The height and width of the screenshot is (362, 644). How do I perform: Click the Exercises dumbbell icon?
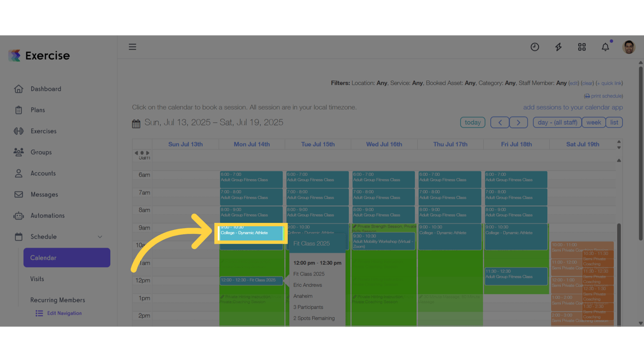tap(18, 131)
